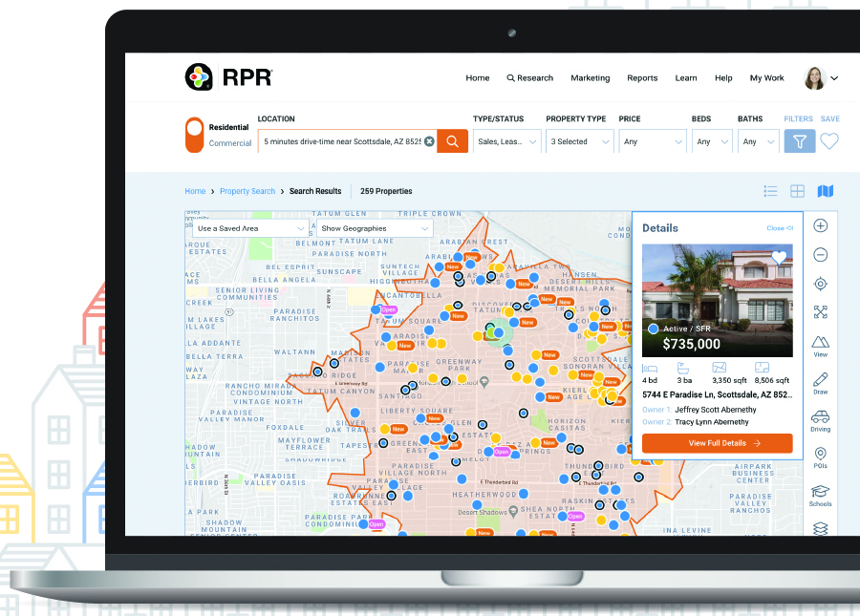The height and width of the screenshot is (616, 860).
Task: Favorite the property photo heart
Action: click(x=779, y=258)
